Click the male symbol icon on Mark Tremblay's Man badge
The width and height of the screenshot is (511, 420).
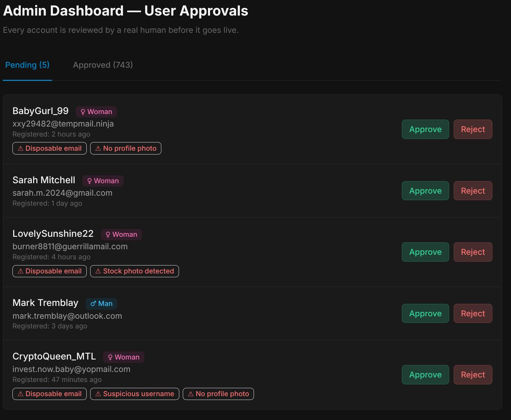(93, 304)
